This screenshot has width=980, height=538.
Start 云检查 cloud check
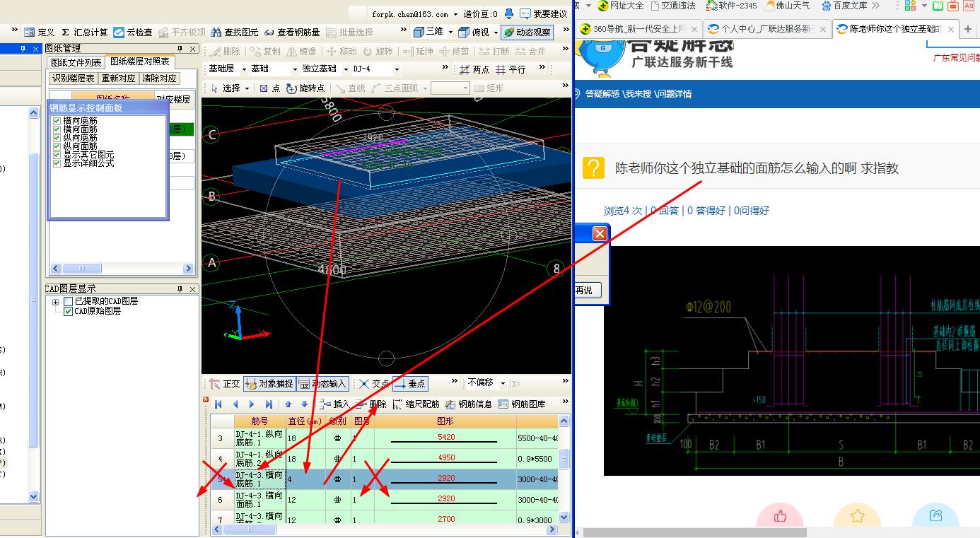(x=133, y=33)
